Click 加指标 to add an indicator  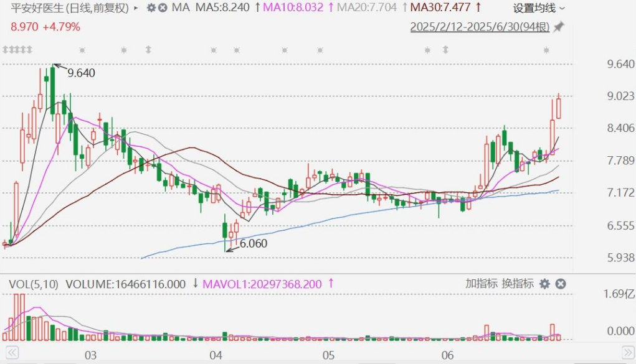481,284
